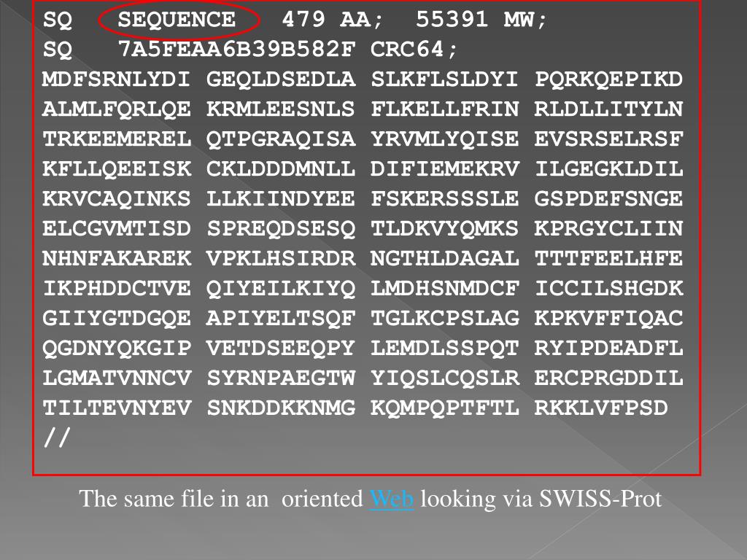Click sequence block SPREQDSESQ

coord(281,228)
